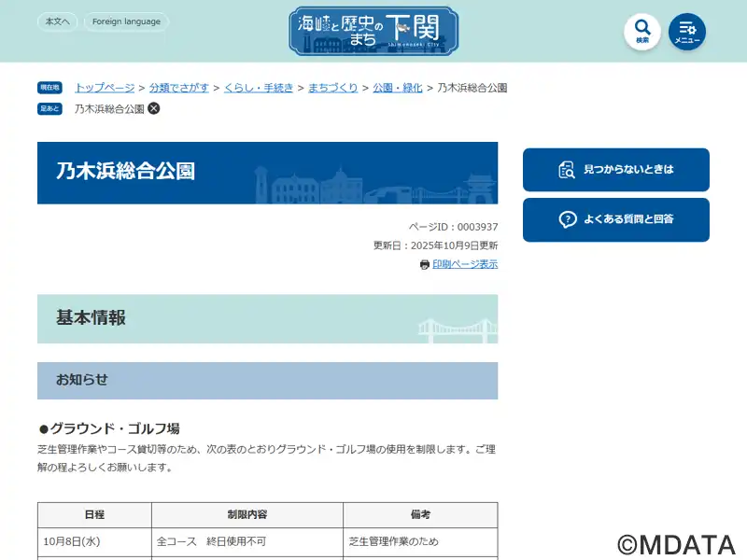Open the Foreign language selector

pos(126,21)
